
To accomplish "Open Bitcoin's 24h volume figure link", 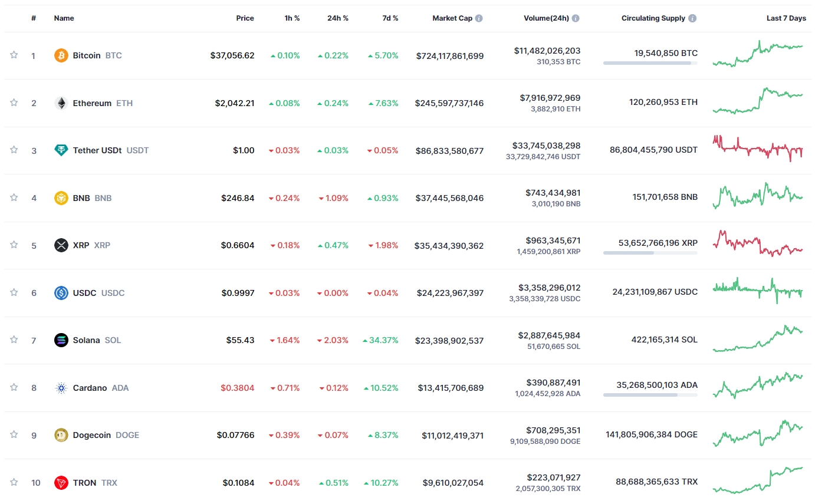I will (x=547, y=51).
